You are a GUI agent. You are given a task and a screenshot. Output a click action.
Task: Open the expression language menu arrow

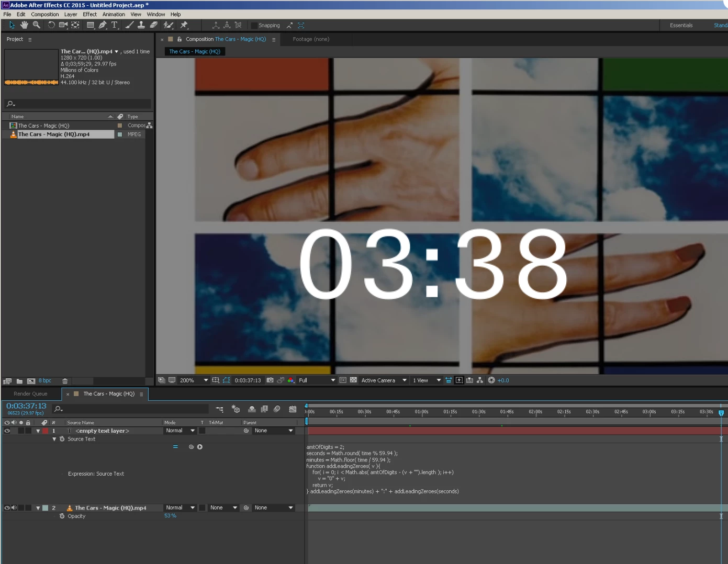click(200, 447)
